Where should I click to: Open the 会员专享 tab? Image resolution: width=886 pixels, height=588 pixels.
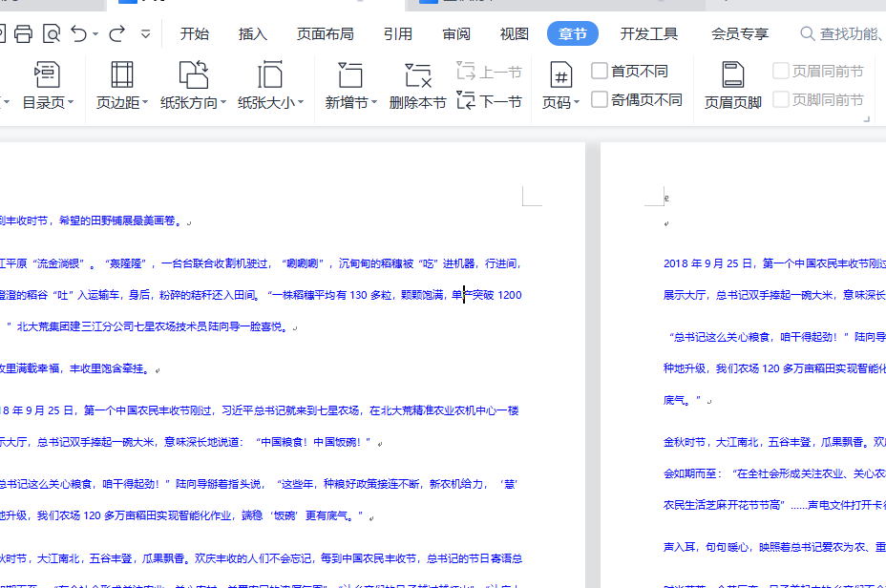[x=740, y=34]
